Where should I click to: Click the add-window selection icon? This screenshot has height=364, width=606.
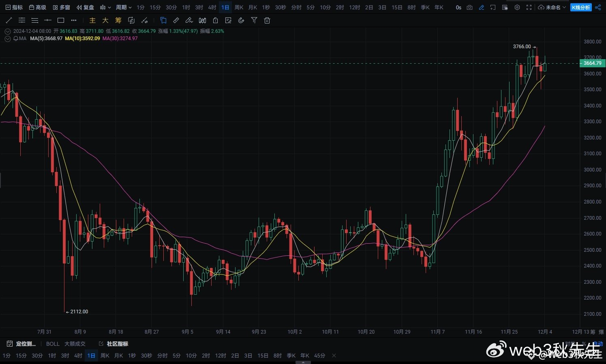(x=493, y=7)
